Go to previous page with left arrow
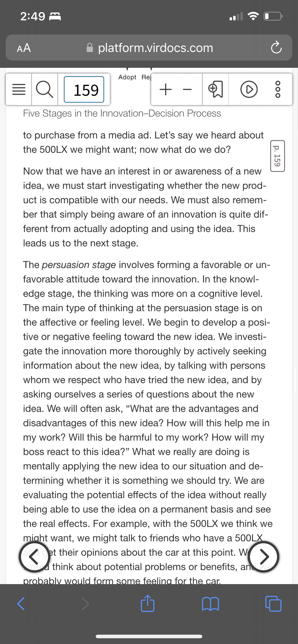This screenshot has width=298, height=644. 35,557
